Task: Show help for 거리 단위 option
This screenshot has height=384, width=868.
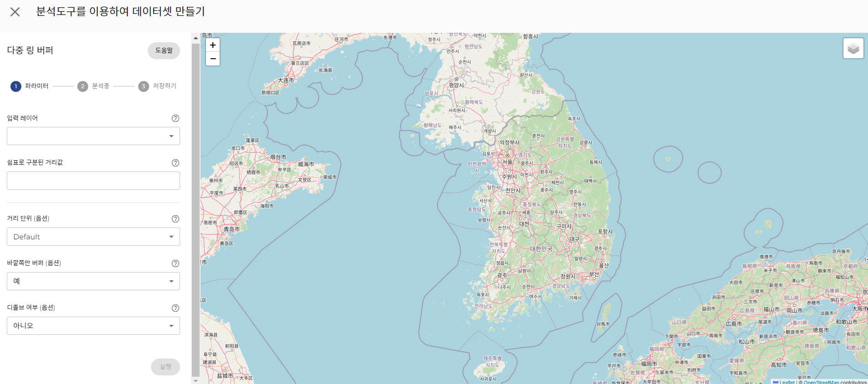Action: click(176, 219)
